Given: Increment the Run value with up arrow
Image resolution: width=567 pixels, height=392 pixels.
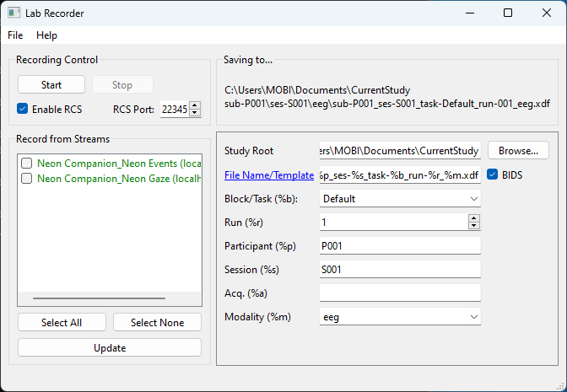Looking at the screenshot, I should pyautogui.click(x=473, y=218).
